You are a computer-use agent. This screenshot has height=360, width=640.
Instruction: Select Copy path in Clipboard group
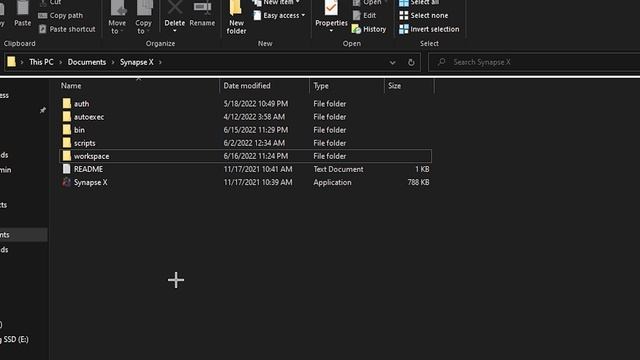[60, 16]
